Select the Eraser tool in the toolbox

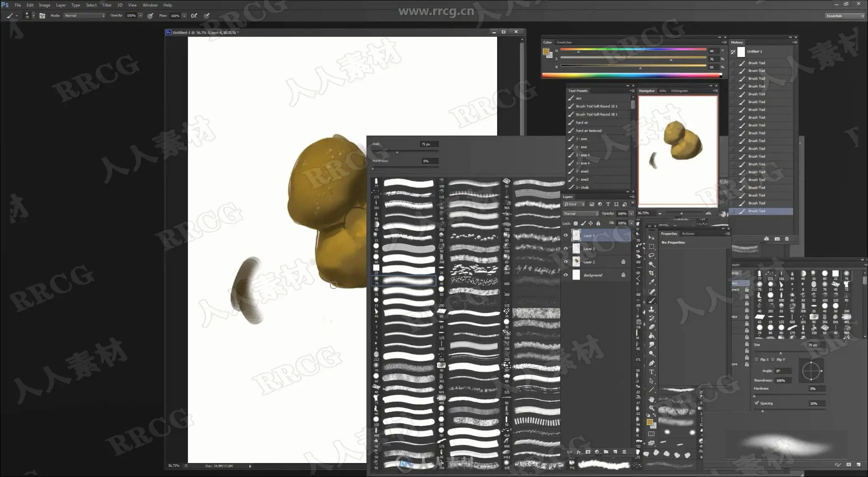[x=651, y=327]
